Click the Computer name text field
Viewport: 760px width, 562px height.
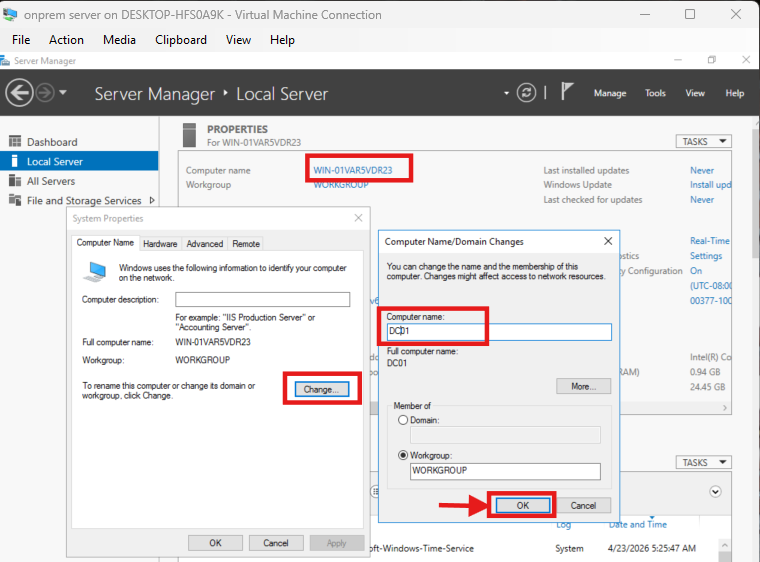pyautogui.click(x=498, y=332)
